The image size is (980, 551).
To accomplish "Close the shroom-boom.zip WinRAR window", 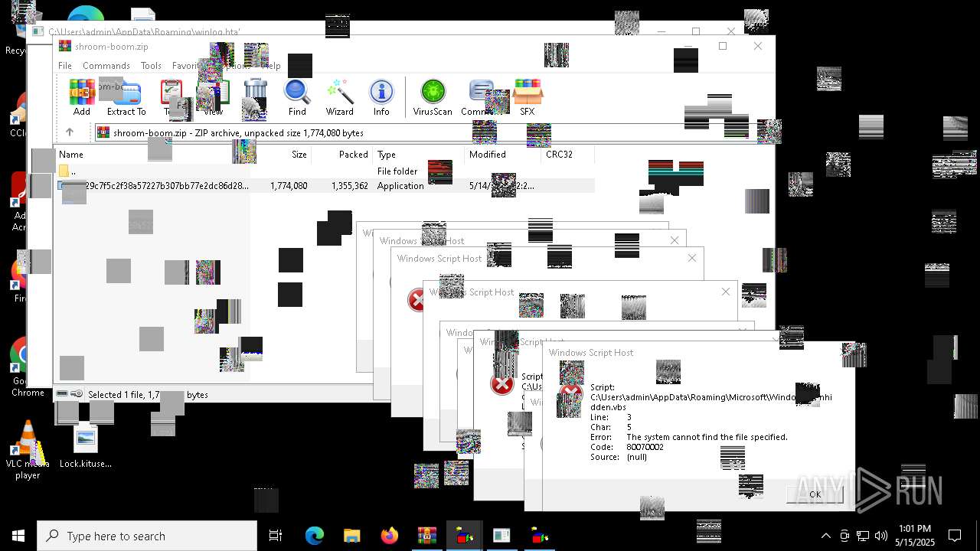I will tap(758, 46).
